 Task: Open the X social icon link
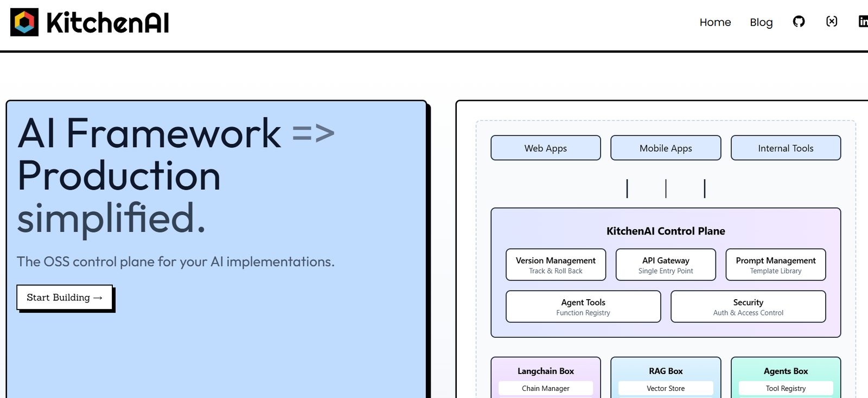tap(831, 22)
